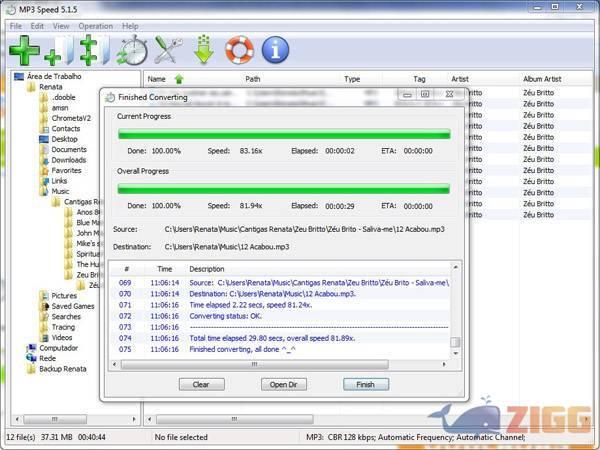Click the Time column header in log
Image resolution: width=600 pixels, height=450 pixels.
165,269
